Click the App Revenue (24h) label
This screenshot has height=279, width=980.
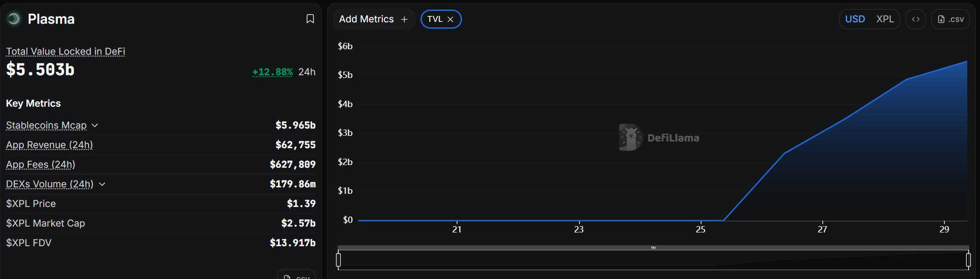click(49, 145)
